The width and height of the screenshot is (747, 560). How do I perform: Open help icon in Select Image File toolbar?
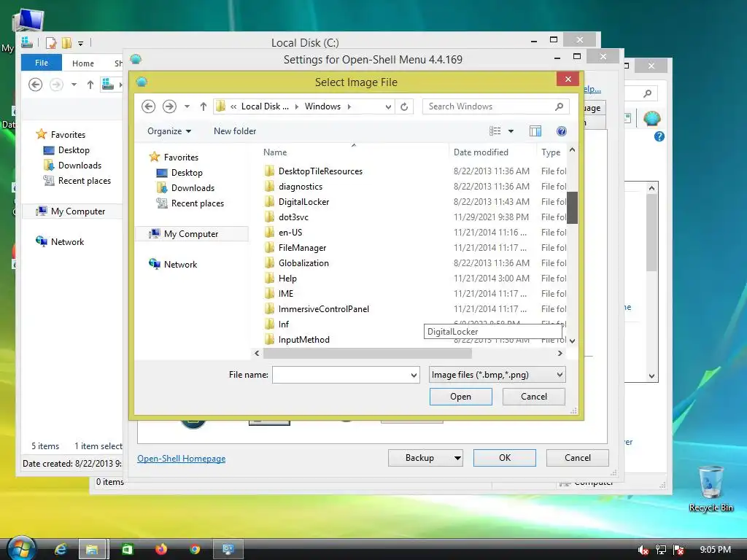pyautogui.click(x=562, y=131)
